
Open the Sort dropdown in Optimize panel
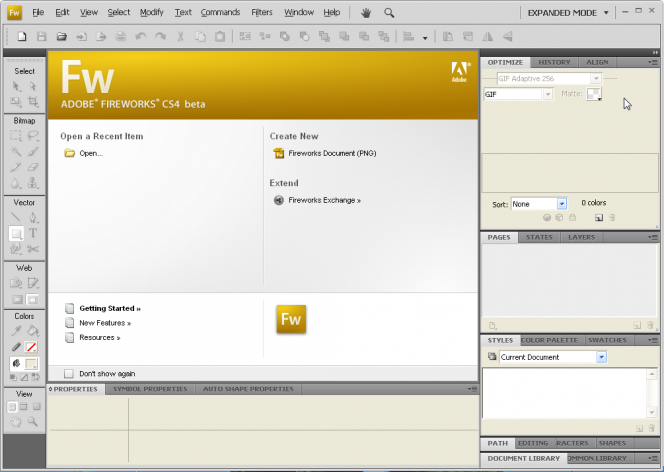[x=539, y=203]
